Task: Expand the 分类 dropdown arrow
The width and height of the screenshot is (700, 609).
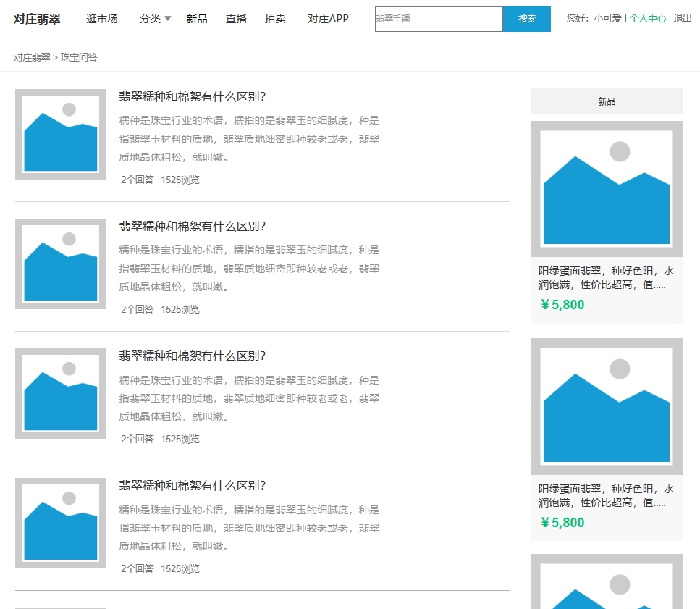Action: click(x=168, y=19)
